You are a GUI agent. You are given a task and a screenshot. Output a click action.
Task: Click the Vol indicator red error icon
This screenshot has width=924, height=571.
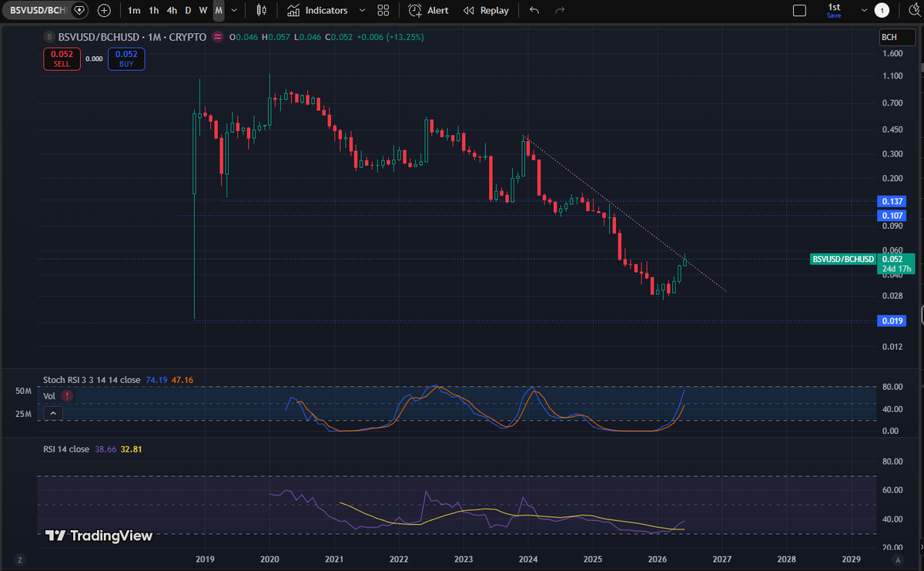point(67,395)
